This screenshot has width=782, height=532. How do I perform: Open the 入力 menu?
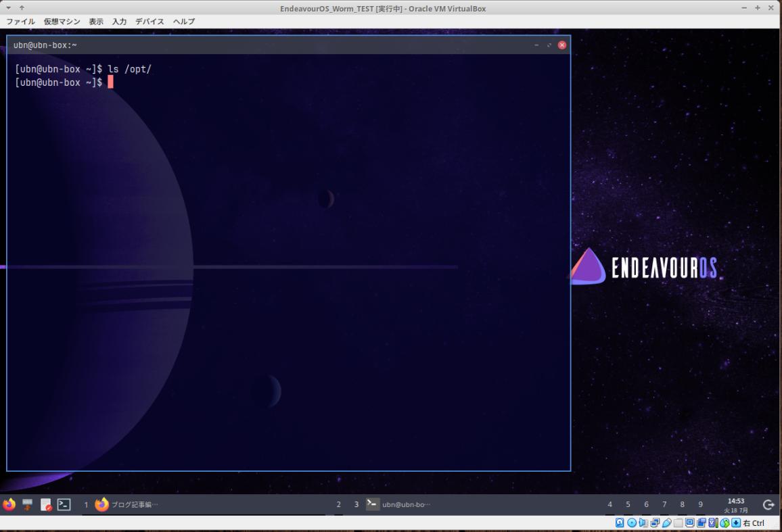tap(119, 22)
